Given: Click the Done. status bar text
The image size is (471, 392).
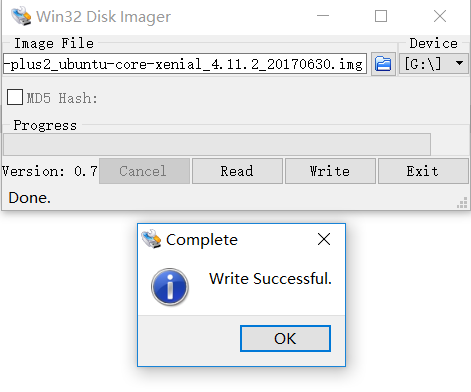Looking at the screenshot, I should (x=30, y=198).
